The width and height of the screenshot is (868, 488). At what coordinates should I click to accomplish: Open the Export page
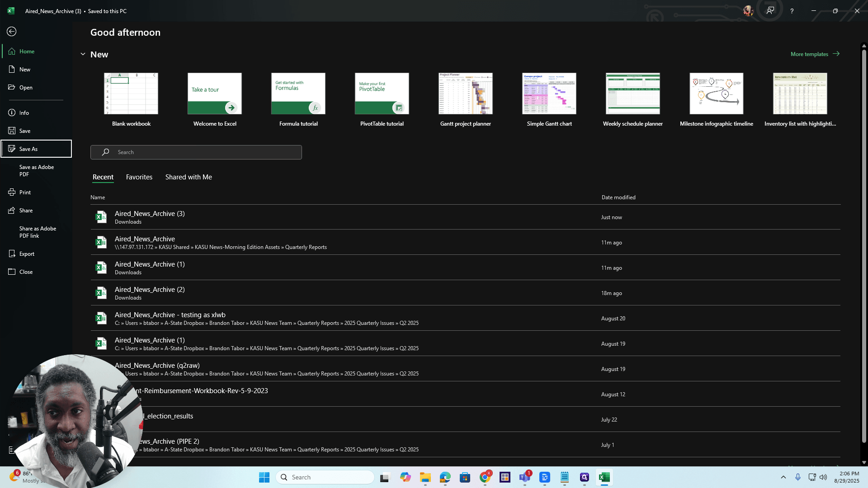36,254
